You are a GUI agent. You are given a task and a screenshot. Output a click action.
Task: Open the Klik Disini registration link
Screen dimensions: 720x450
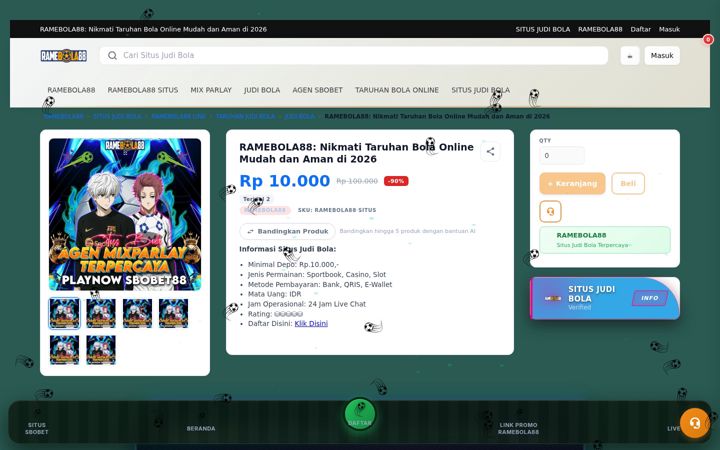(x=311, y=324)
